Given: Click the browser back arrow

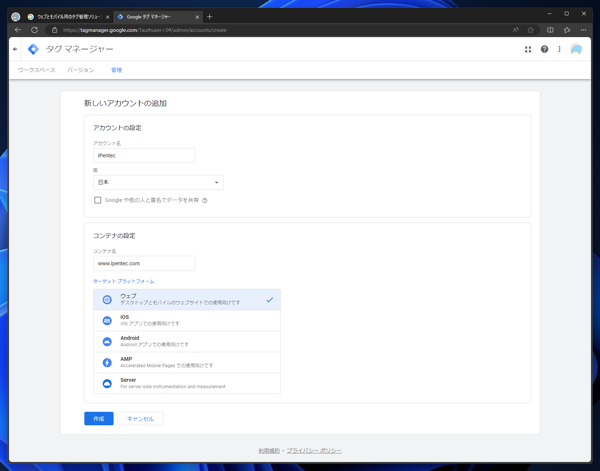Looking at the screenshot, I should pos(18,30).
